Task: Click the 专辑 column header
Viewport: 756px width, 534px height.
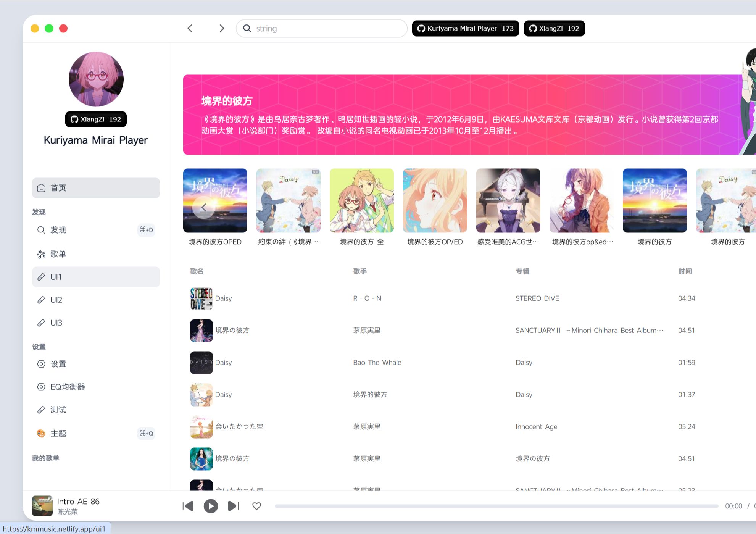Action: click(x=522, y=271)
